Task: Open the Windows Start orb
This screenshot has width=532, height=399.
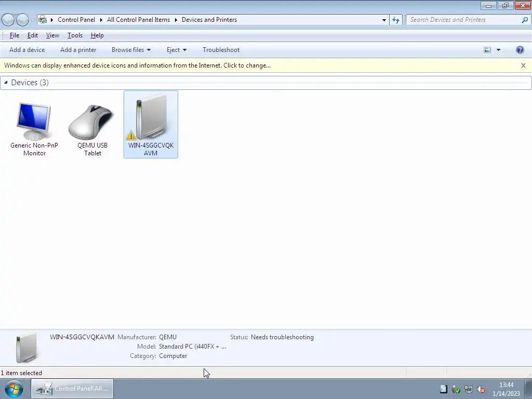Action: click(14, 389)
